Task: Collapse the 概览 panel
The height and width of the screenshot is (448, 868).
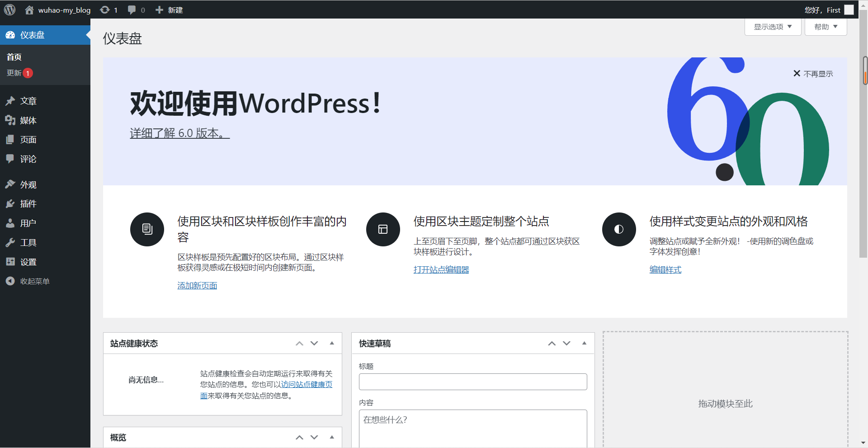Action: pyautogui.click(x=332, y=438)
